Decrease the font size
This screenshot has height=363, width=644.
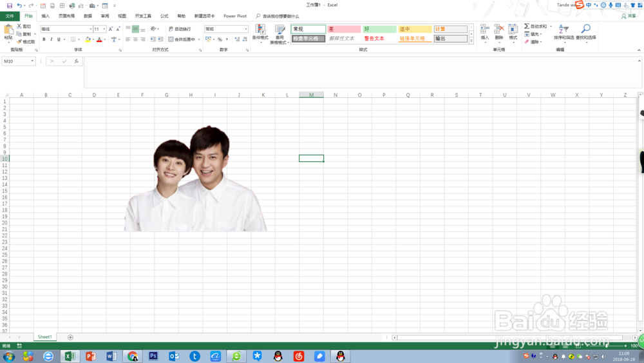pyautogui.click(x=118, y=29)
